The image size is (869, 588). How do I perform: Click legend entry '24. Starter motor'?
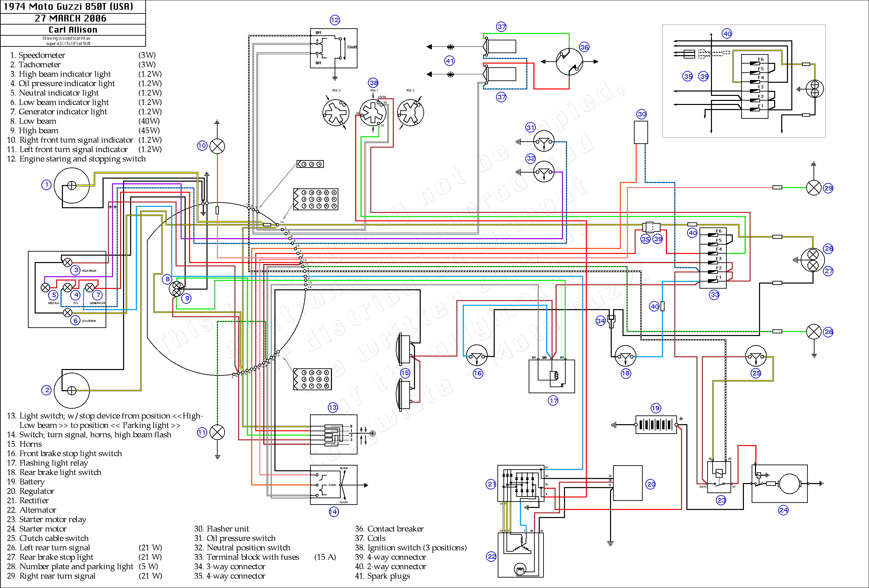[x=37, y=529]
